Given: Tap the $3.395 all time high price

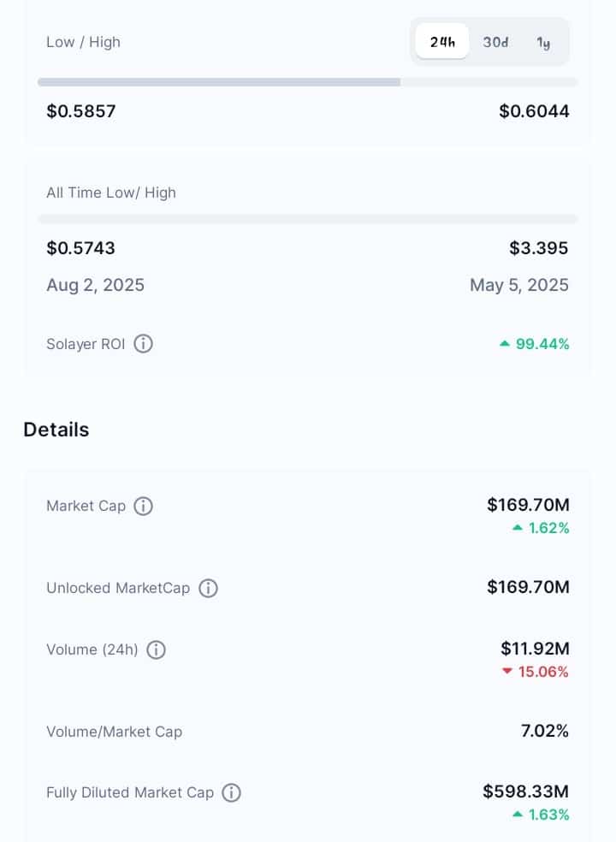Looking at the screenshot, I should coord(539,248).
